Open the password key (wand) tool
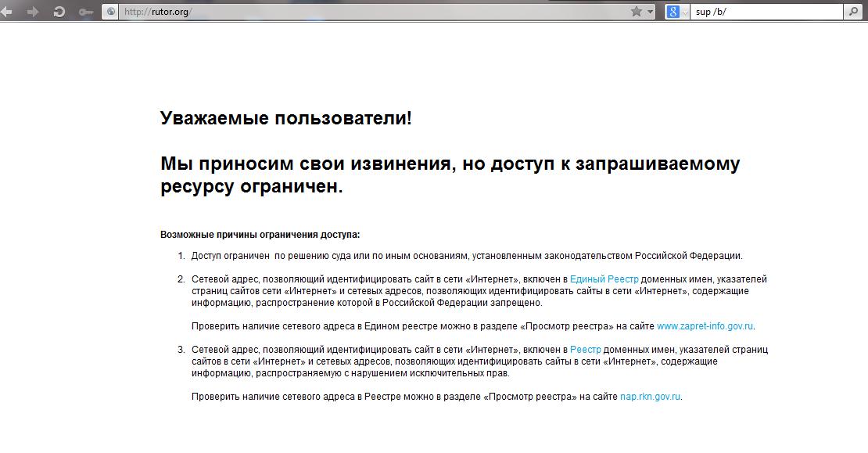 click(85, 12)
